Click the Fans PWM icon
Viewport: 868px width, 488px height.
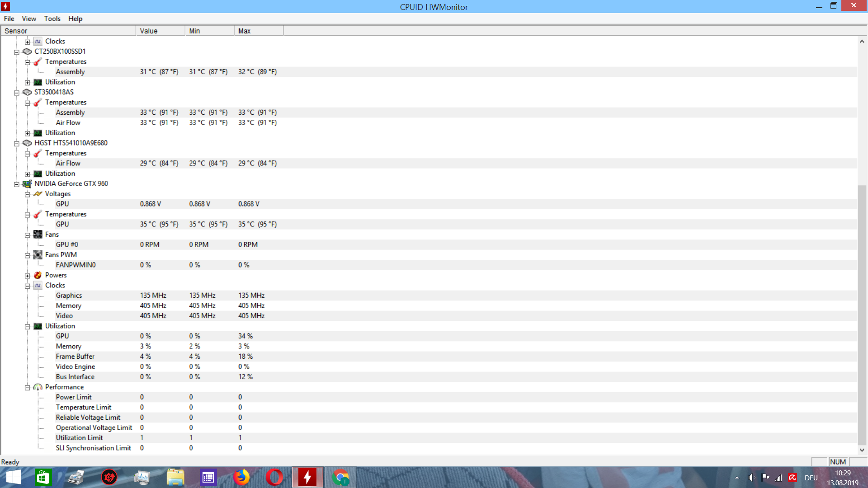coord(38,255)
